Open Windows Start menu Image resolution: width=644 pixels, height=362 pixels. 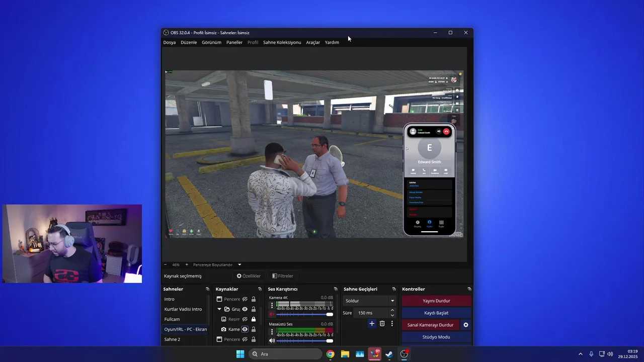(240, 354)
